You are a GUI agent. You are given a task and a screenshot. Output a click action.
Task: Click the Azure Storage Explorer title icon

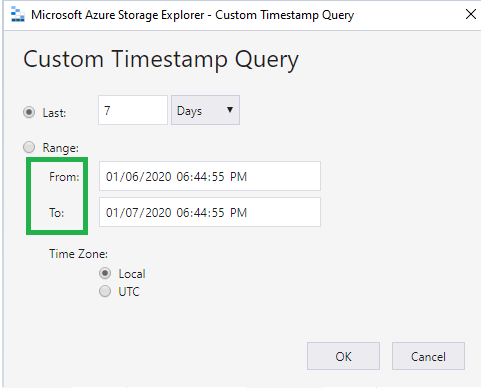18,15
